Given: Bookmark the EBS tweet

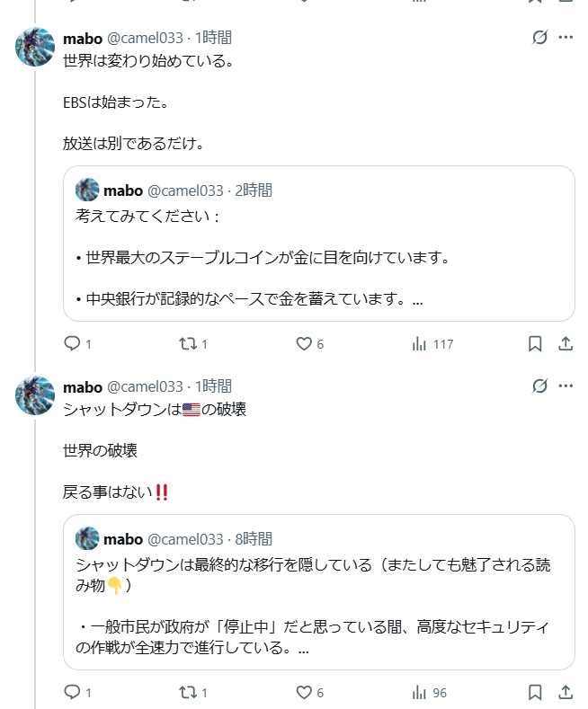Looking at the screenshot, I should pos(534,343).
